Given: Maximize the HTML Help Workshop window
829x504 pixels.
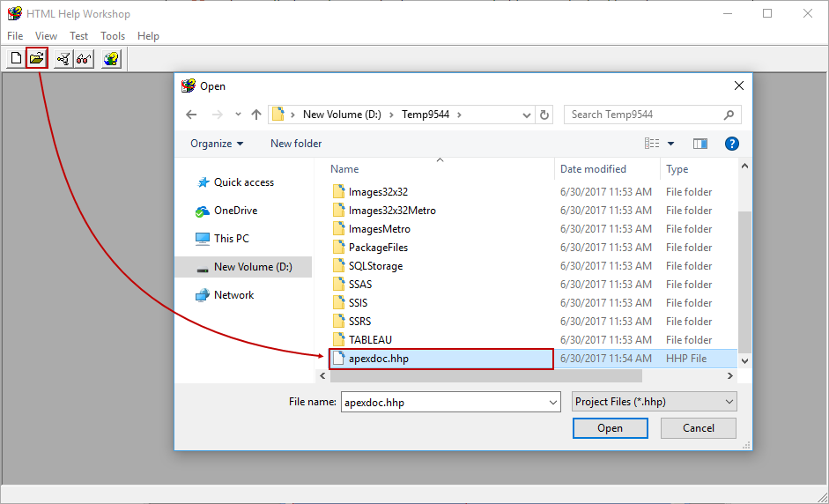Looking at the screenshot, I should (x=767, y=14).
